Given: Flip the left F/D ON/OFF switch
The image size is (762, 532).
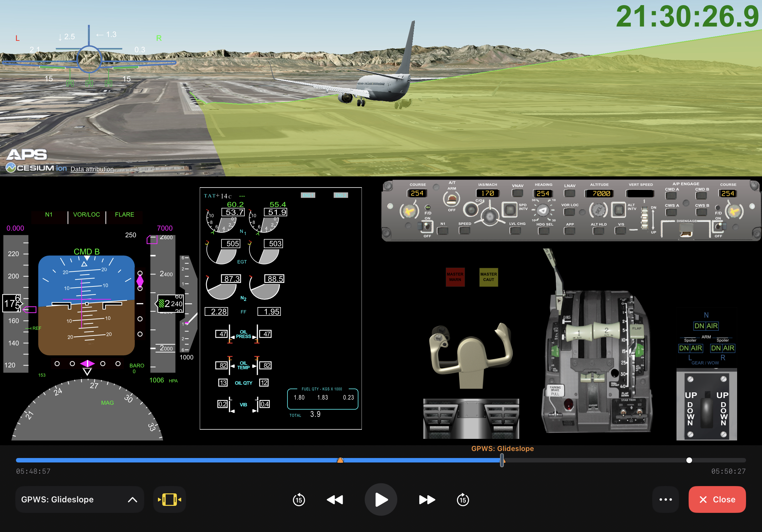Looking at the screenshot, I should click(x=427, y=226).
